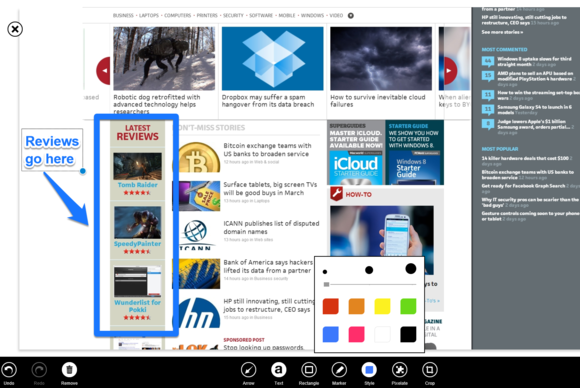580x388 pixels.
Task: Choose the orange color swatch
Action: coord(356,306)
